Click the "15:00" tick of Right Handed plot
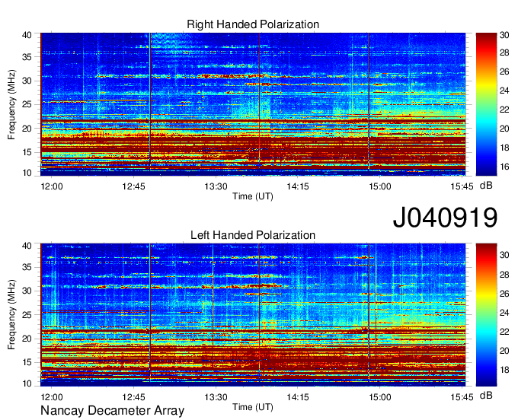The height and width of the screenshot is (420, 518). (x=380, y=186)
